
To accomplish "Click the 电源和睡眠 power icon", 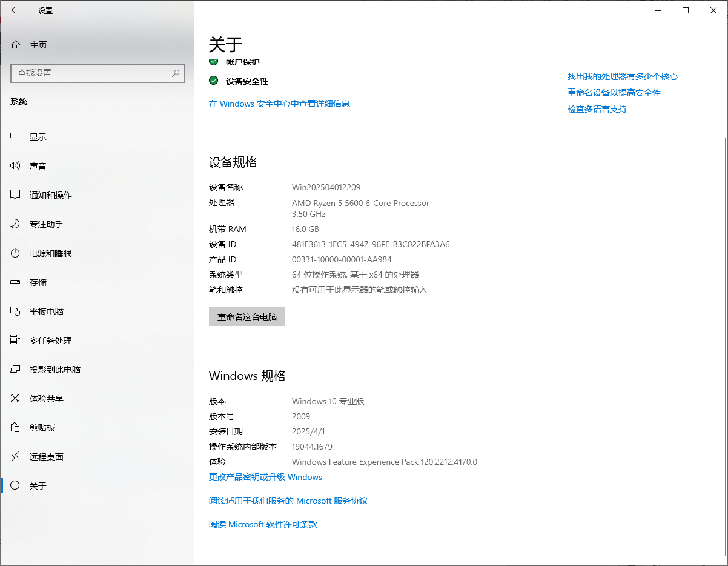I will point(16,253).
